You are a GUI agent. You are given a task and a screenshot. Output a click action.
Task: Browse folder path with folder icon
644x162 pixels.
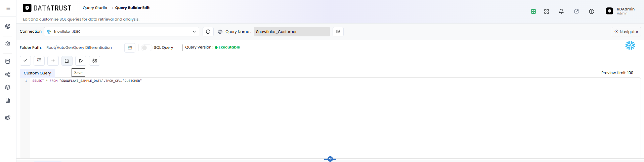(130, 48)
